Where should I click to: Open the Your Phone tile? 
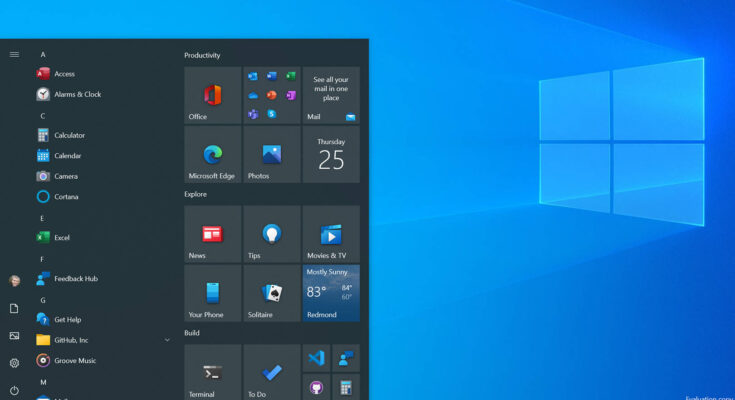pyautogui.click(x=212, y=293)
